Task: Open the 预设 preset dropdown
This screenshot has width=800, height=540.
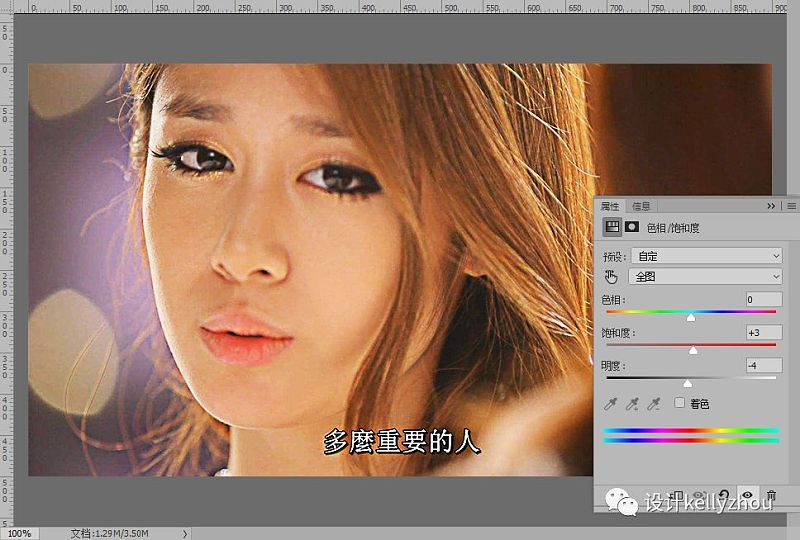Action: click(707, 256)
